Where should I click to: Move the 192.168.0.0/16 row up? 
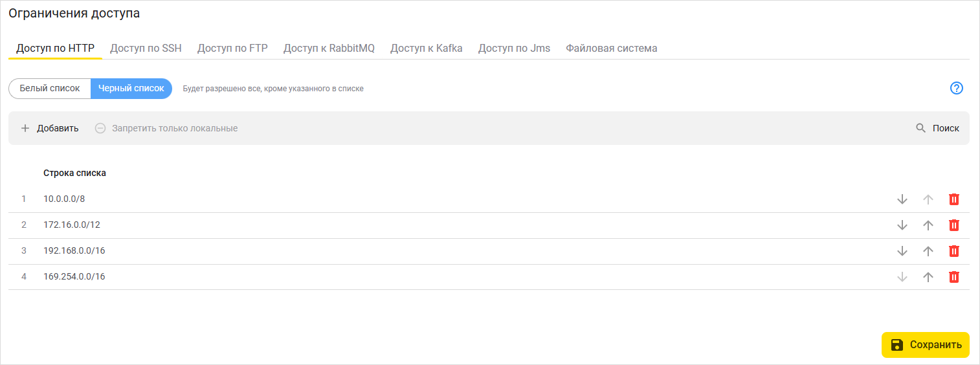(x=928, y=251)
